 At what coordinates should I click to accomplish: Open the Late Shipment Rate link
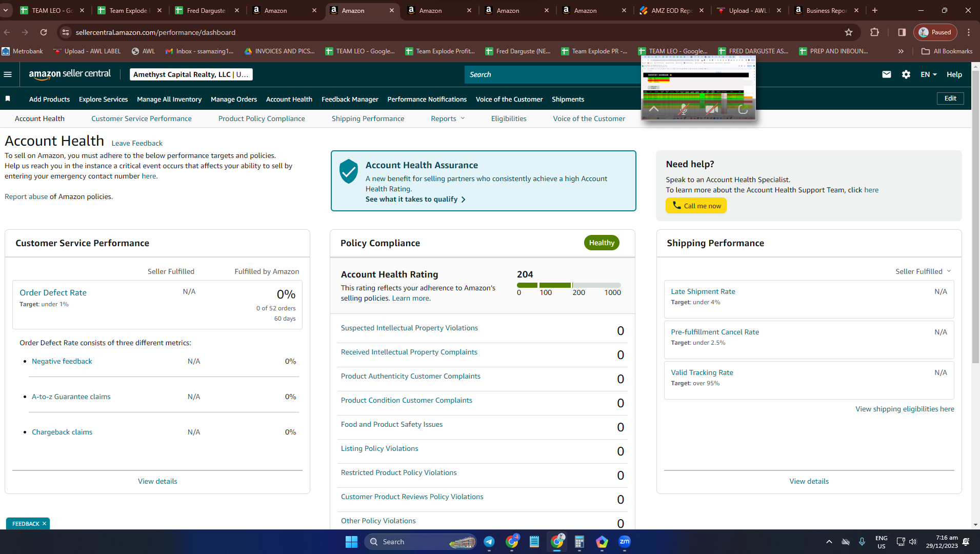703,291
